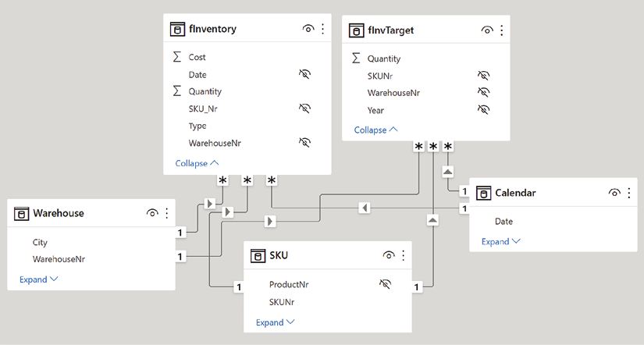Viewport: 644px width, 345px height.
Task: Select WarehouseNr field in Warehouse table
Action: tap(59, 259)
